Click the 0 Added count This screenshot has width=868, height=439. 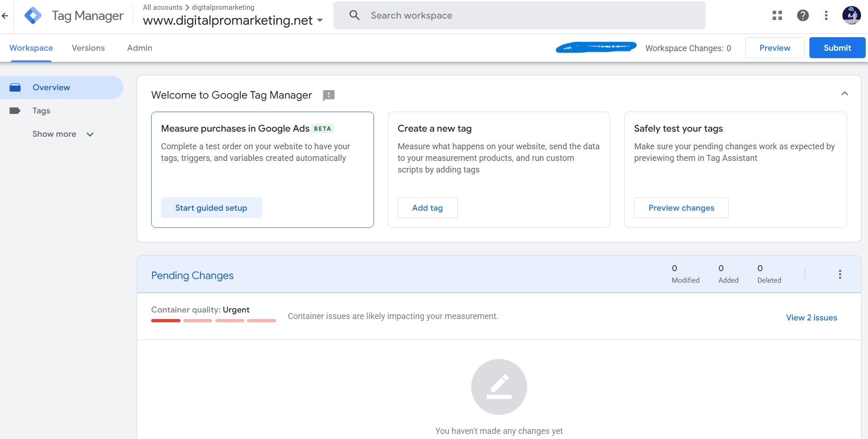(x=728, y=274)
